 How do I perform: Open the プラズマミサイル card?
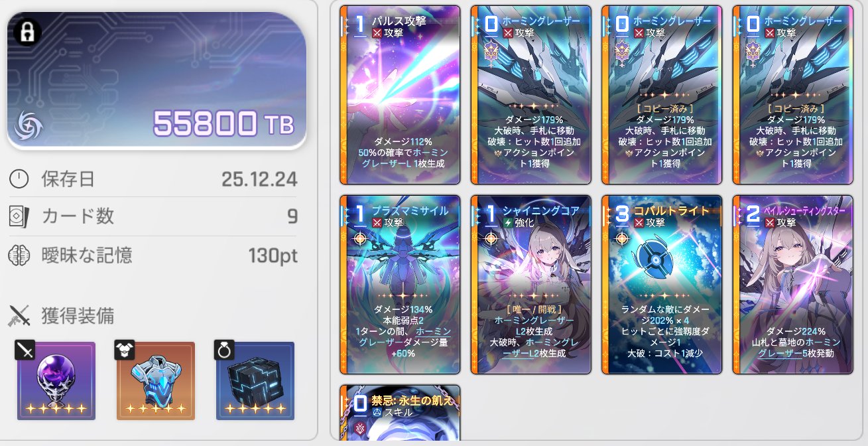[x=400, y=285]
